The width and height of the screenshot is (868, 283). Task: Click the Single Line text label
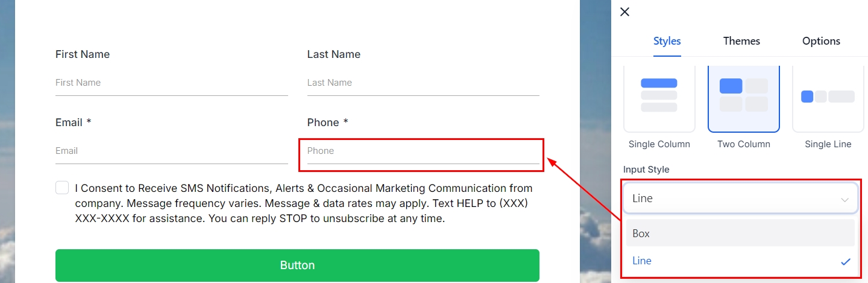coord(828,144)
